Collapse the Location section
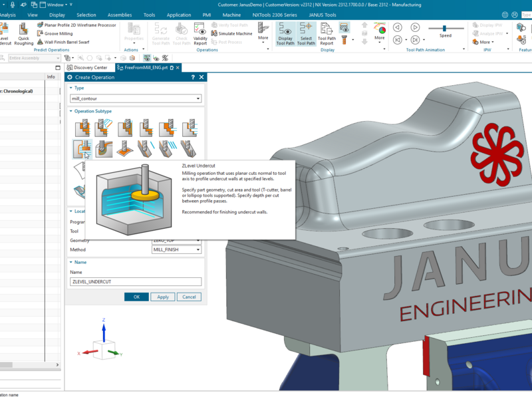 coord(71,211)
